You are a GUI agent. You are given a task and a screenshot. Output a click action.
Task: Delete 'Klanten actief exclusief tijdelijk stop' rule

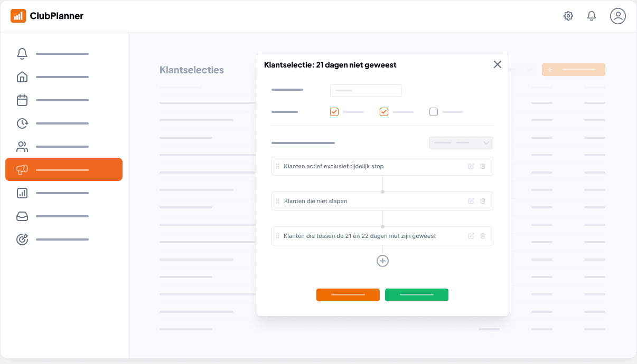(483, 166)
